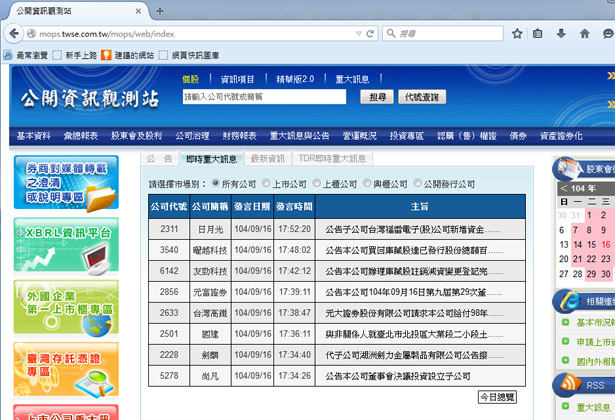
Task: Click the downloads arrow icon in toolbar
Action: pos(562,34)
